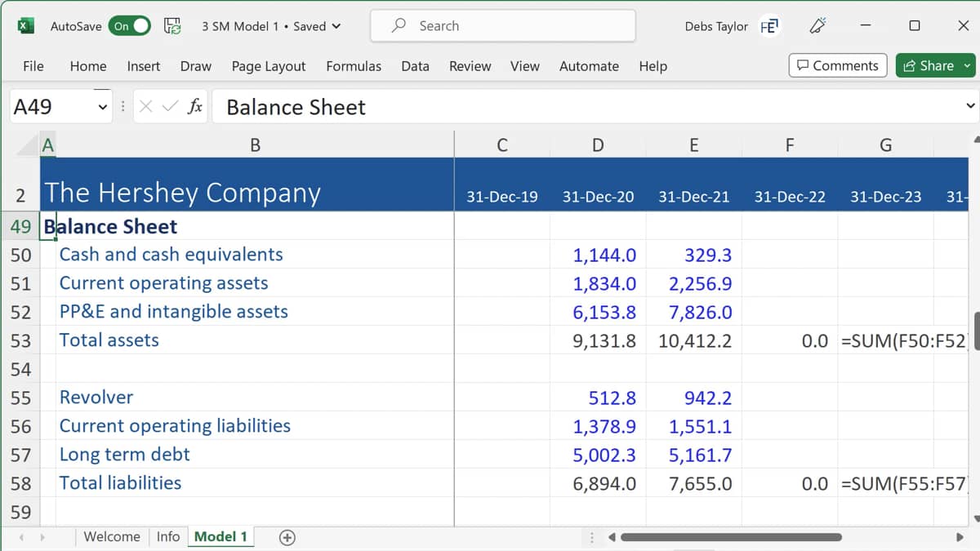This screenshot has height=551, width=980.
Task: Click cell value 942.2
Action: [x=708, y=398]
